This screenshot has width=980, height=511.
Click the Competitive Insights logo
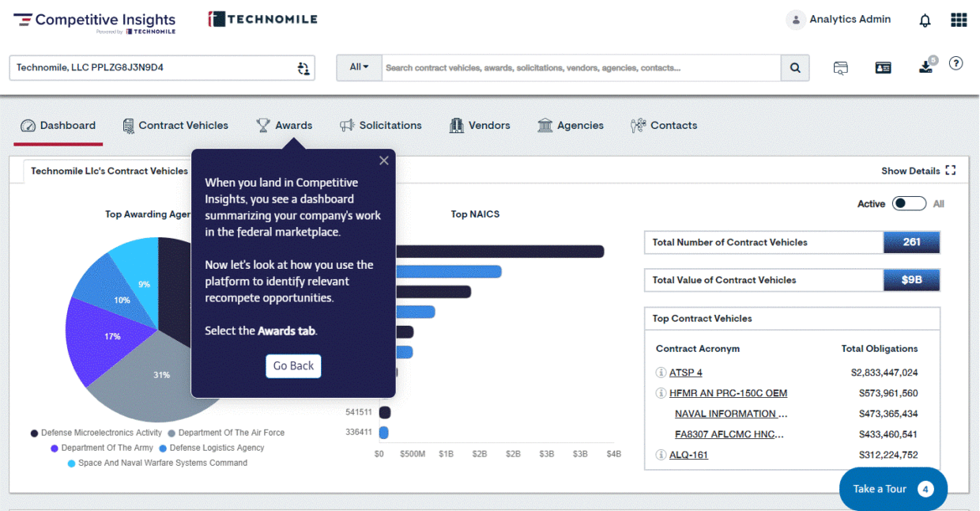pos(95,21)
